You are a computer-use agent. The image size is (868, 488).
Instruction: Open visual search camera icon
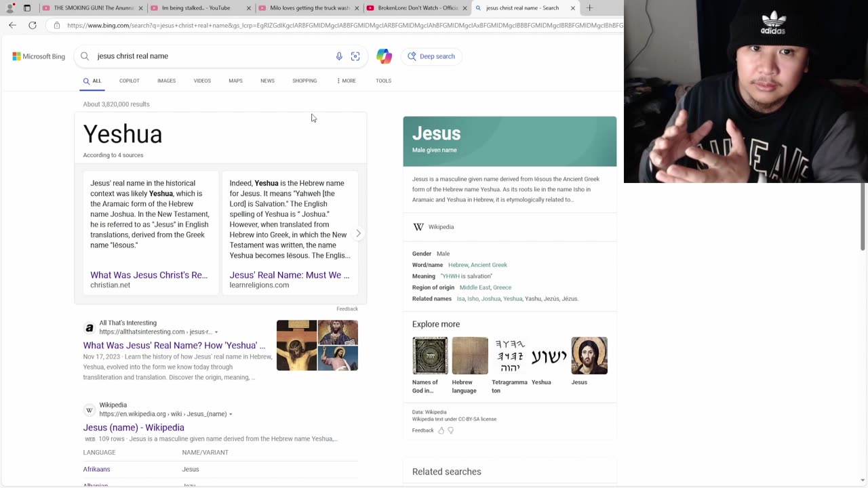tap(355, 56)
